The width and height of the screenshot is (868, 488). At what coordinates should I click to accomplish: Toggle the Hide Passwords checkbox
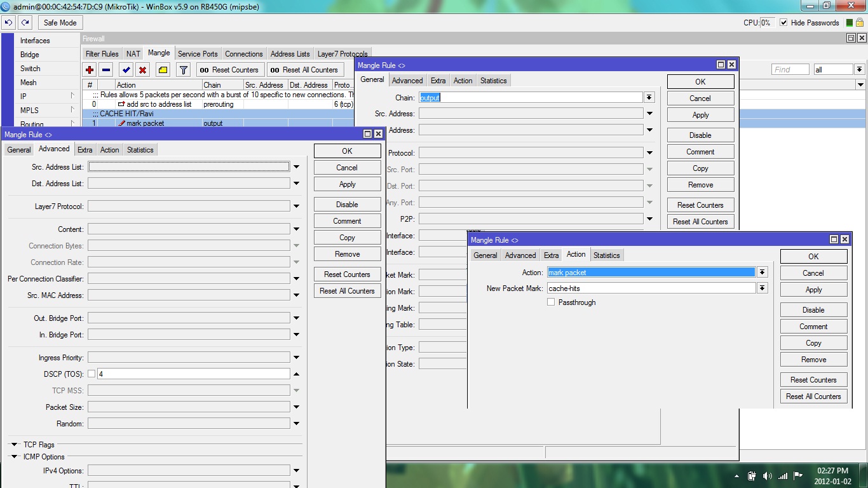coord(783,23)
